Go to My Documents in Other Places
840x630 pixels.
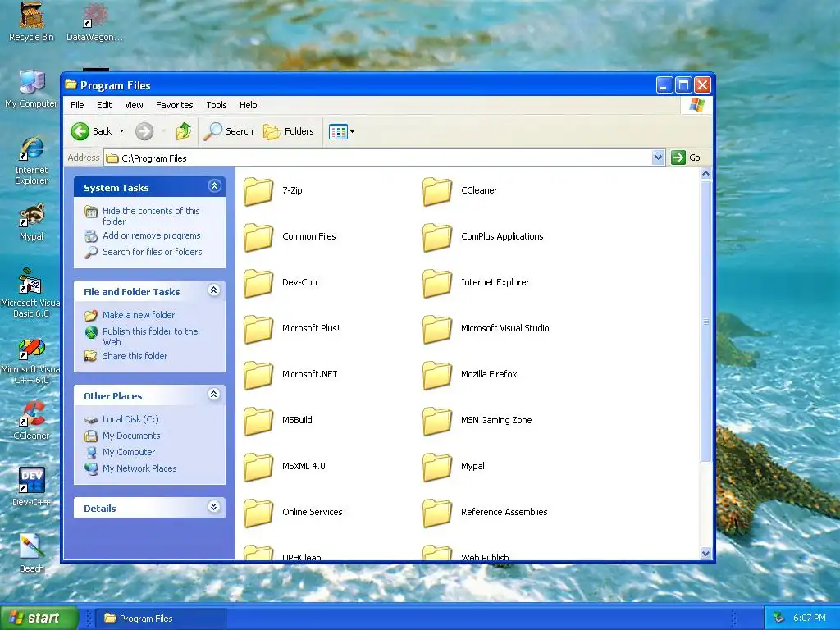(x=131, y=436)
